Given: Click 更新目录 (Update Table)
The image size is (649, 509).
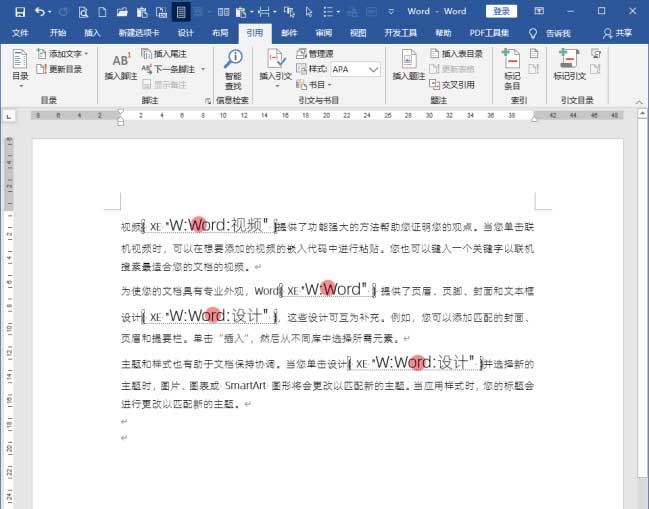Looking at the screenshot, I should (59, 69).
